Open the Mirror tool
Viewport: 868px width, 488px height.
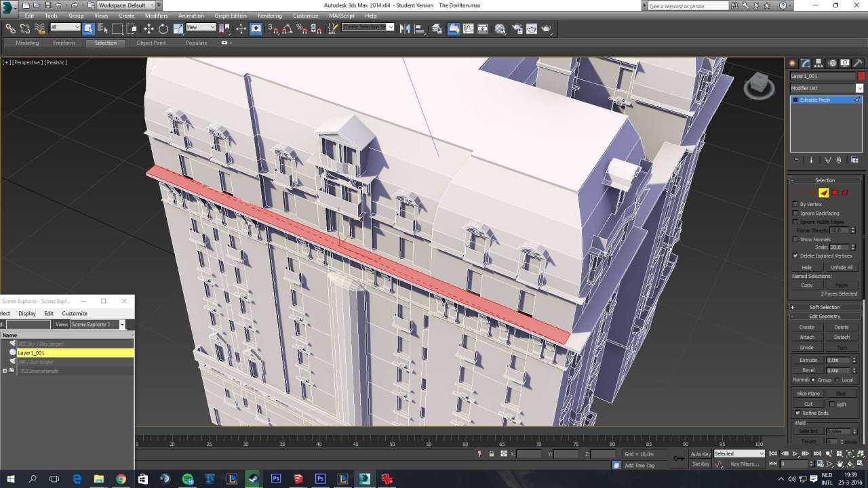point(405,28)
